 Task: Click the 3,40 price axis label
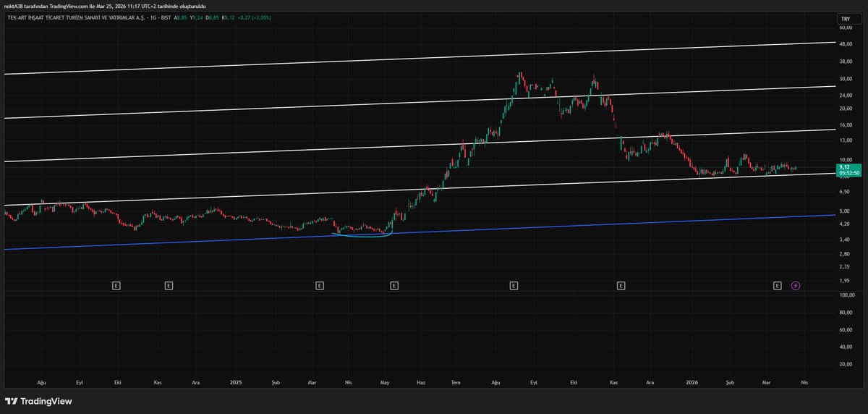pos(844,240)
